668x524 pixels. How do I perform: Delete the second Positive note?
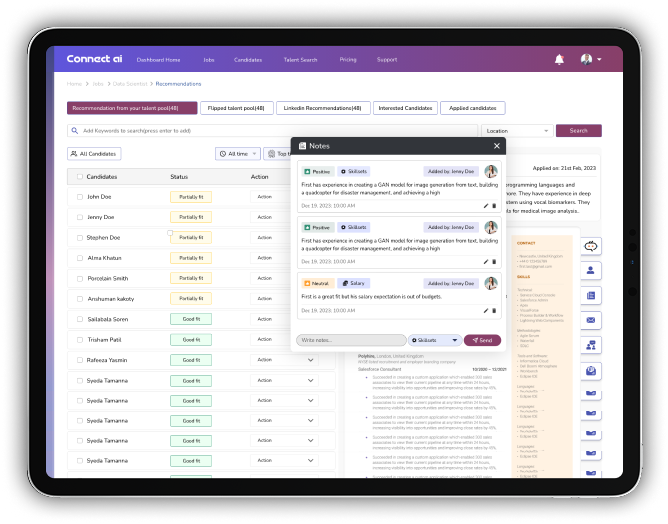(x=493, y=262)
